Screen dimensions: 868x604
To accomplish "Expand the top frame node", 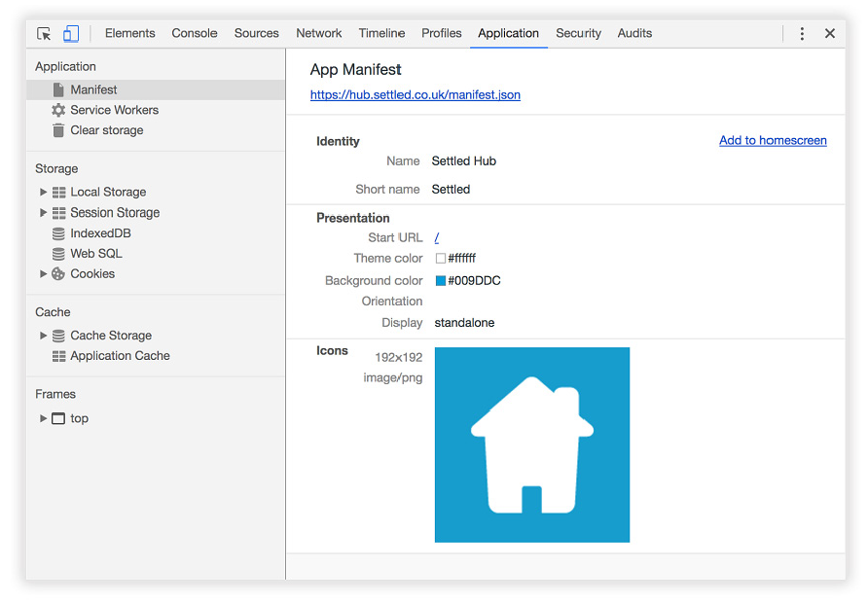I will (x=43, y=418).
